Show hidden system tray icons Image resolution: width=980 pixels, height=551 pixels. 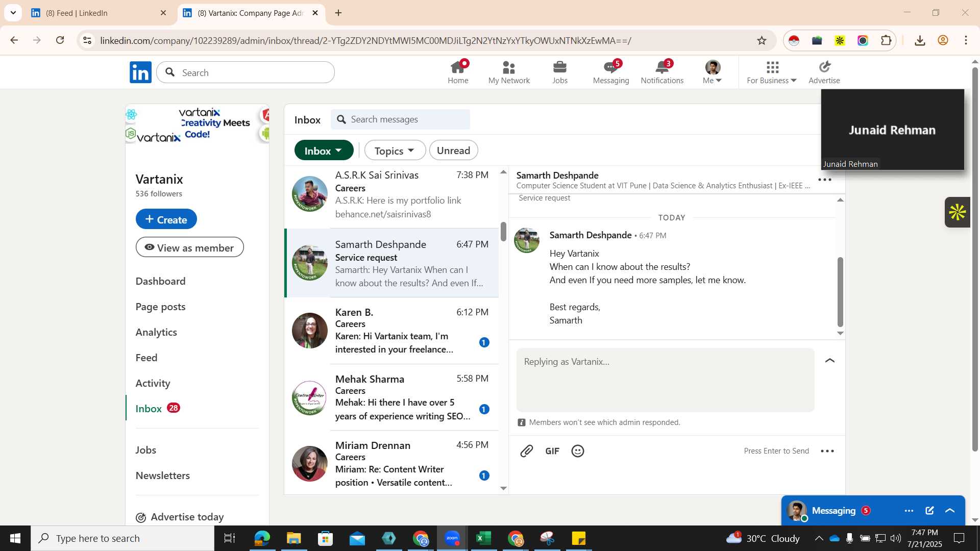click(x=819, y=538)
